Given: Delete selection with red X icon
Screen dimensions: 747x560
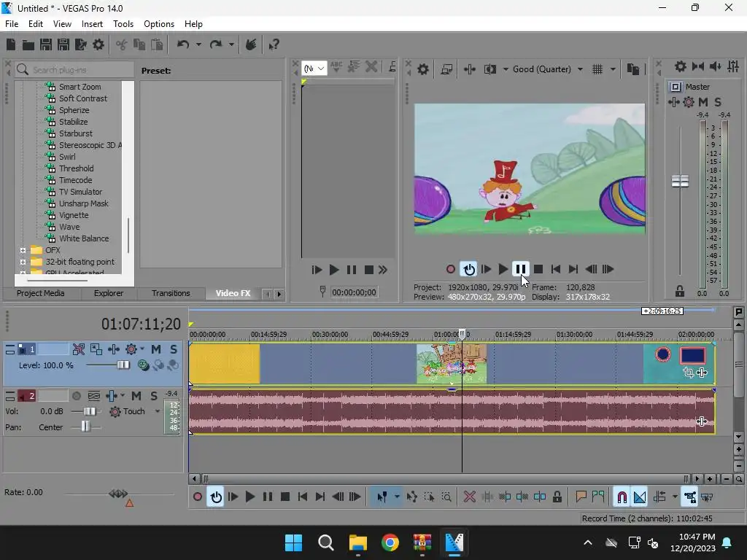Looking at the screenshot, I should [x=470, y=497].
